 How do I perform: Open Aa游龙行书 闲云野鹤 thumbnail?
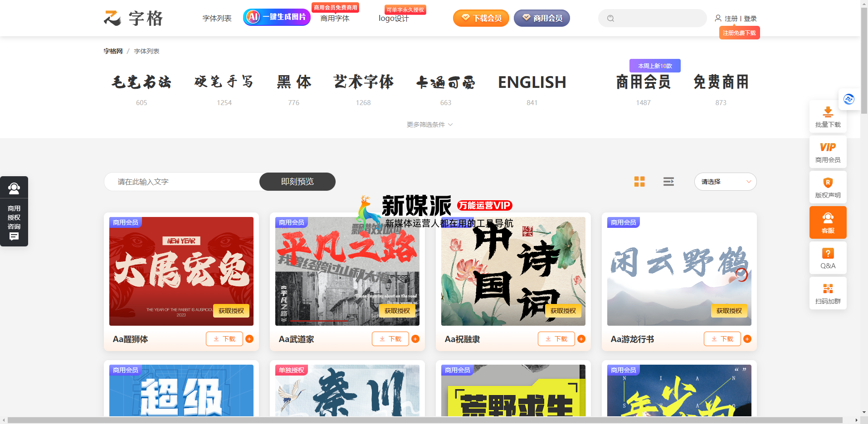coord(679,271)
